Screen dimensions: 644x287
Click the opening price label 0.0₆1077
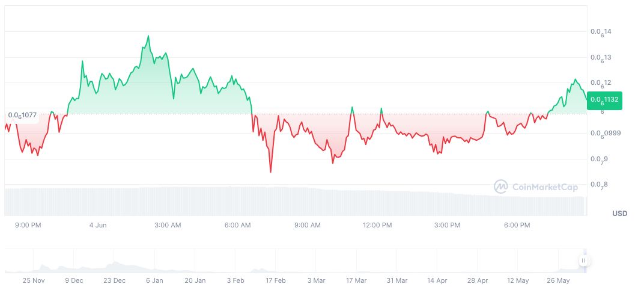click(x=22, y=116)
